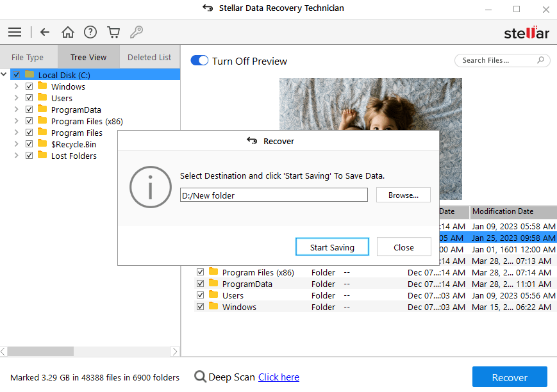The width and height of the screenshot is (557, 392).
Task: Click the key activation icon
Action: pos(137,32)
